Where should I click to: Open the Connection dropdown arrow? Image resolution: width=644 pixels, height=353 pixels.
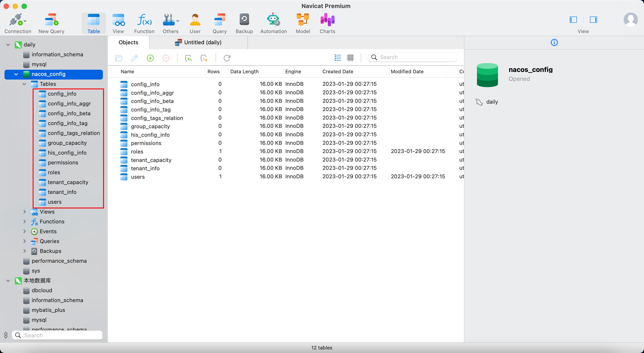coord(25,21)
